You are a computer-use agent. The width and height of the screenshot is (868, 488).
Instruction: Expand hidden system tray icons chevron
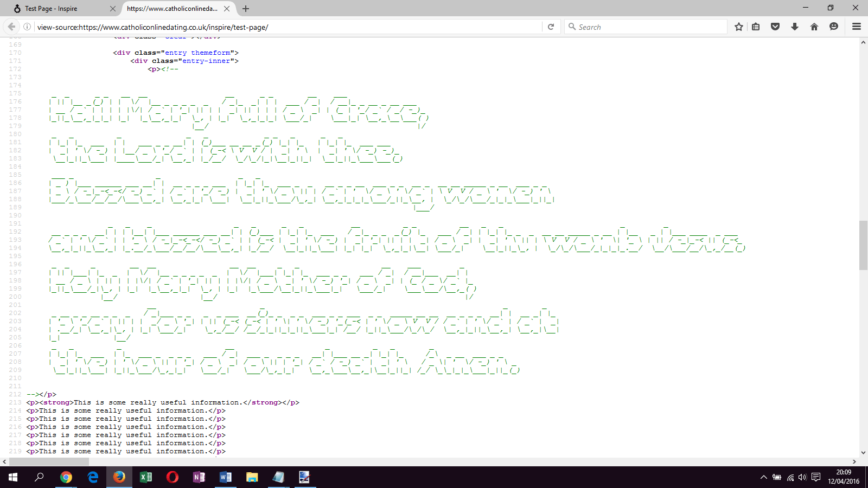pyautogui.click(x=763, y=477)
